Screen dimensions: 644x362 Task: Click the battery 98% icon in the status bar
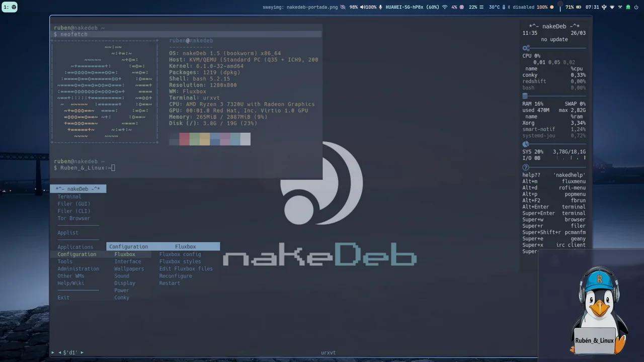point(353,7)
